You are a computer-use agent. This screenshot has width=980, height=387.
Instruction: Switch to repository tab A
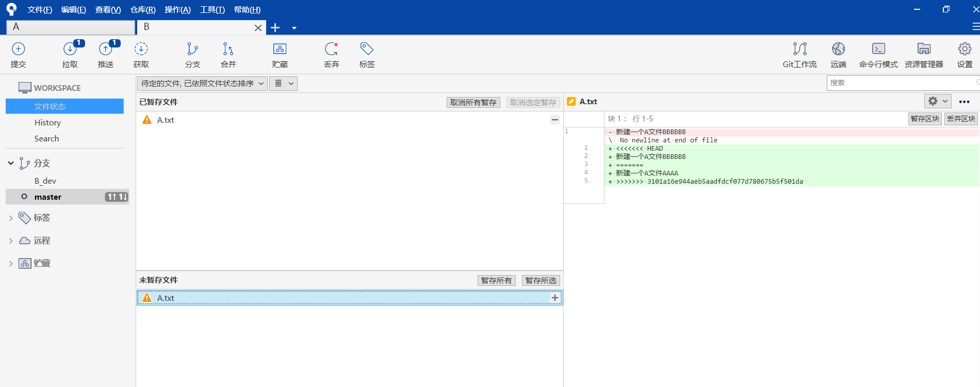(70, 27)
